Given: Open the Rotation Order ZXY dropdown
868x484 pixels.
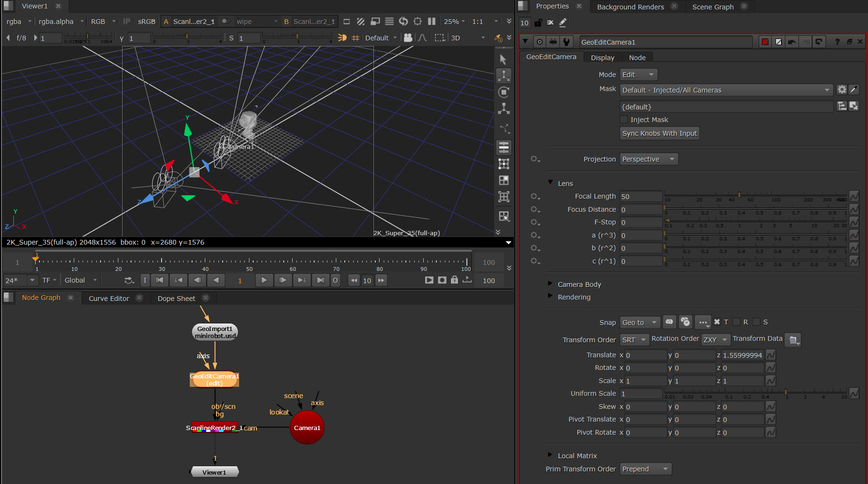Looking at the screenshot, I should 715,340.
